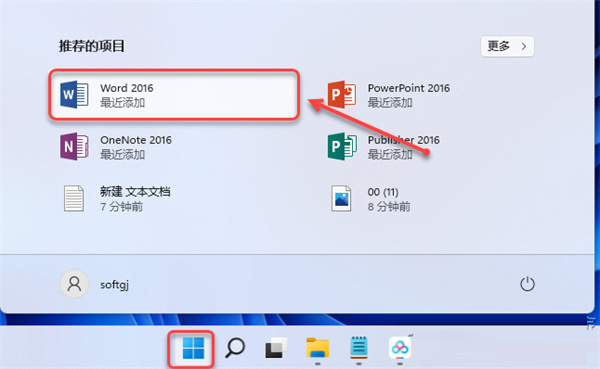Launch Publisher 2016 app icon
This screenshot has height=369, width=600.
342,147
